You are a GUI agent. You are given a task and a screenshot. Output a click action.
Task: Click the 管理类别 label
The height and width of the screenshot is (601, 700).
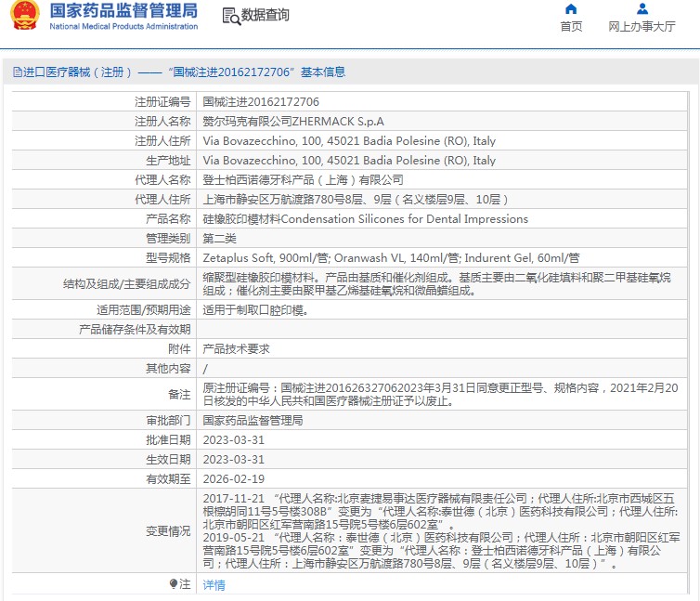pyautogui.click(x=168, y=239)
